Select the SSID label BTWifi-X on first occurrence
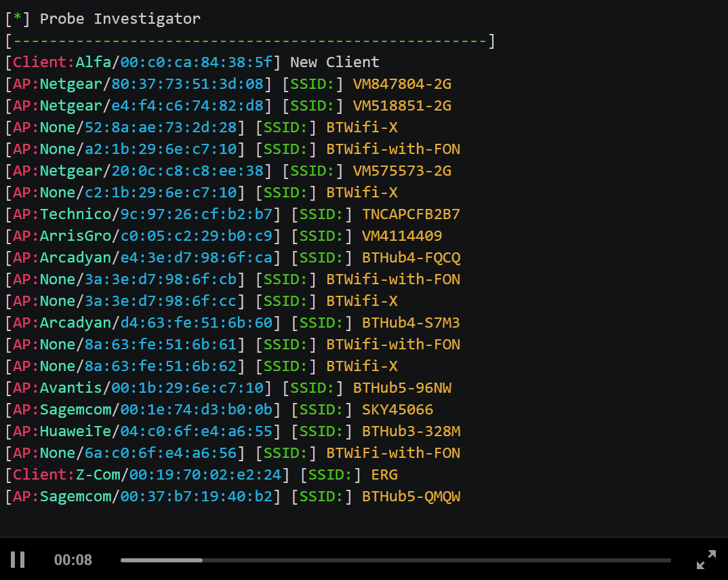The height and width of the screenshot is (580, 728). point(361,127)
